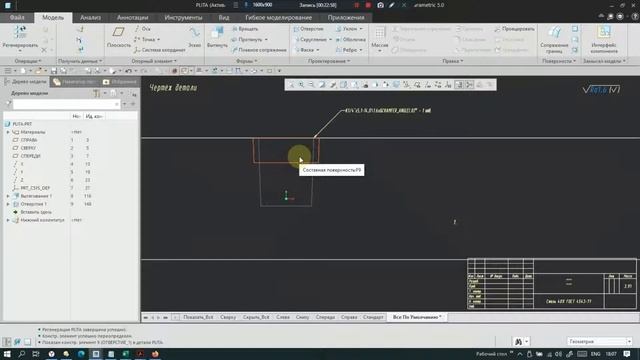Expand the Опорный элемент group menu
Viewport: 640px width, 360px height.
point(154,61)
